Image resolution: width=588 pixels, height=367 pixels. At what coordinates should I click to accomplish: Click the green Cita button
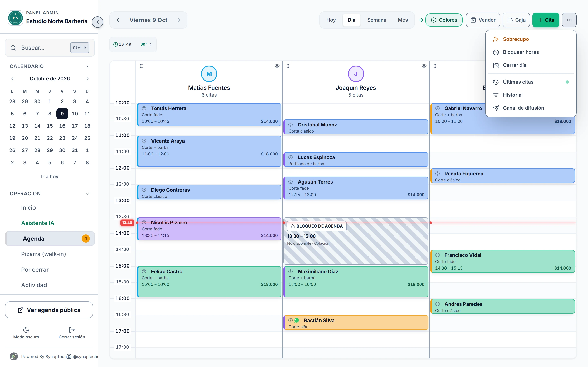point(546,20)
